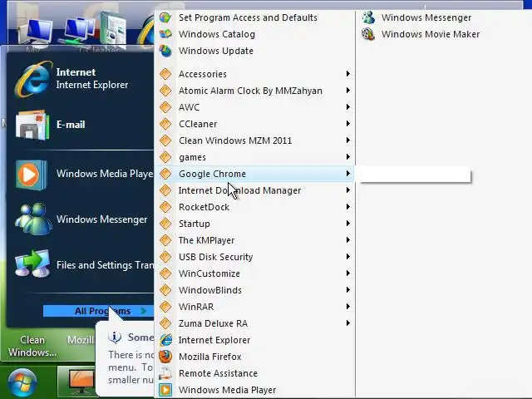Open Remote Assistance entry

(254, 373)
